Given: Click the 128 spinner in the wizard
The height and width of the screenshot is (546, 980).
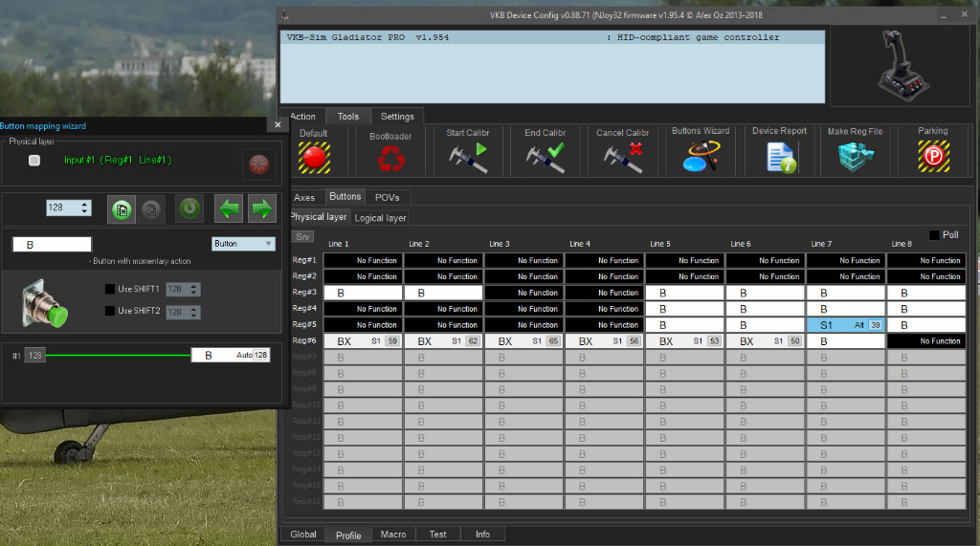Looking at the screenshot, I should pos(69,207).
